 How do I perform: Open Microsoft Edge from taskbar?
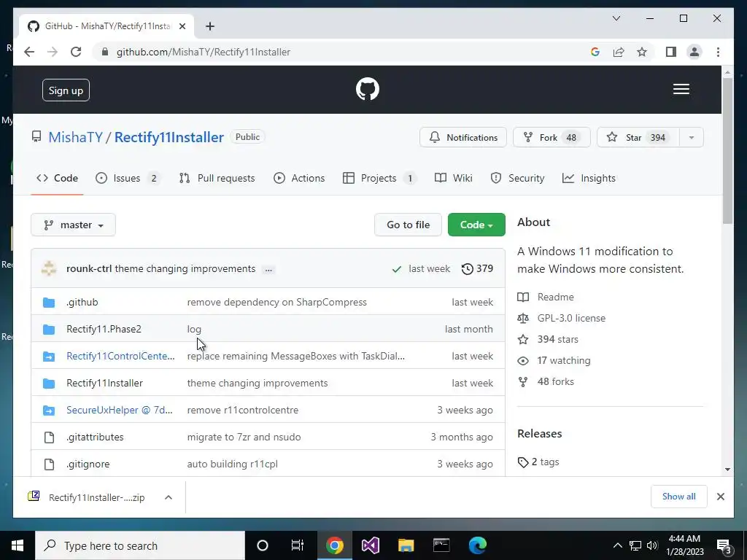click(x=477, y=545)
